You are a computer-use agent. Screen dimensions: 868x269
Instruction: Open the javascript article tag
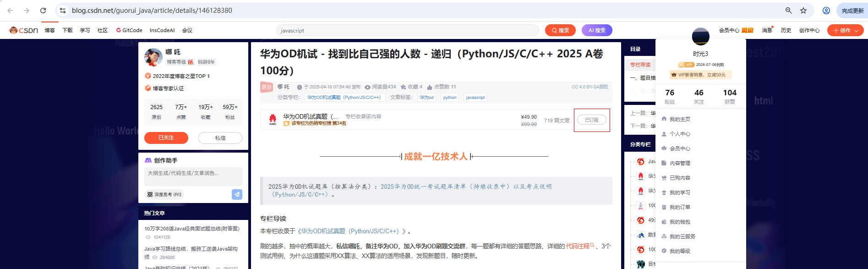tap(475, 97)
